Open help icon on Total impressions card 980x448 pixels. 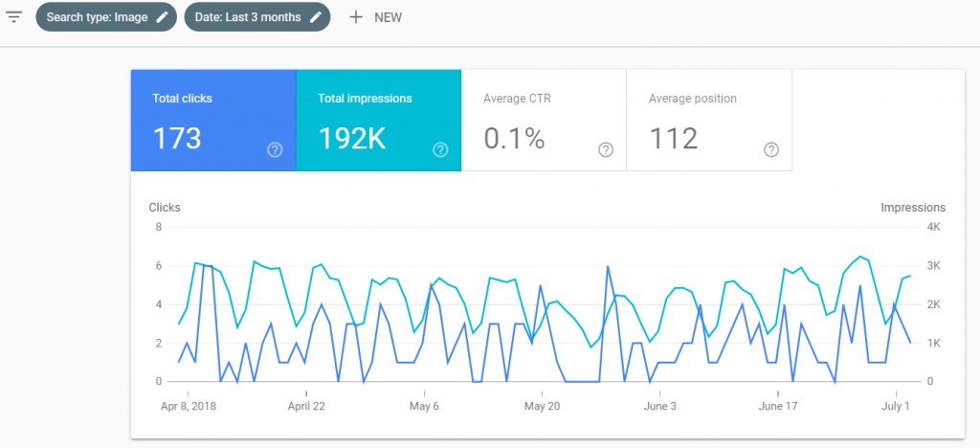(x=440, y=149)
